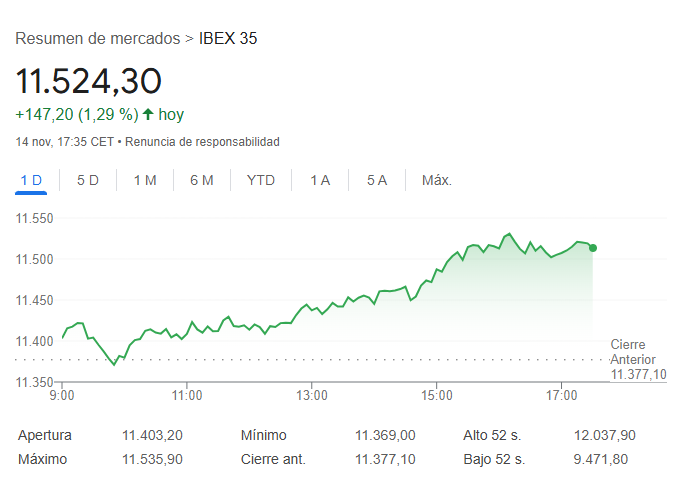The height and width of the screenshot is (479, 692).
Task: Open the Resumen de mercados link
Action: pos(97,39)
